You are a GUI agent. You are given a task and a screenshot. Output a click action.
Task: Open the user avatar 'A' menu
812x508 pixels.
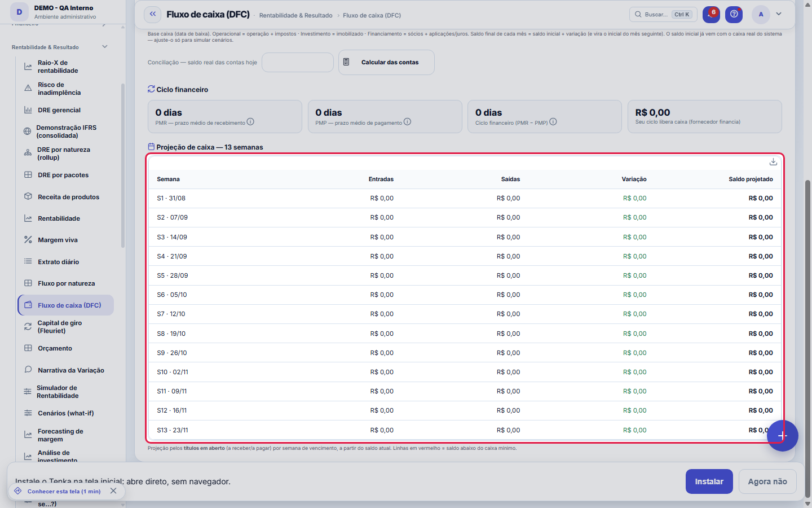tap(761, 14)
